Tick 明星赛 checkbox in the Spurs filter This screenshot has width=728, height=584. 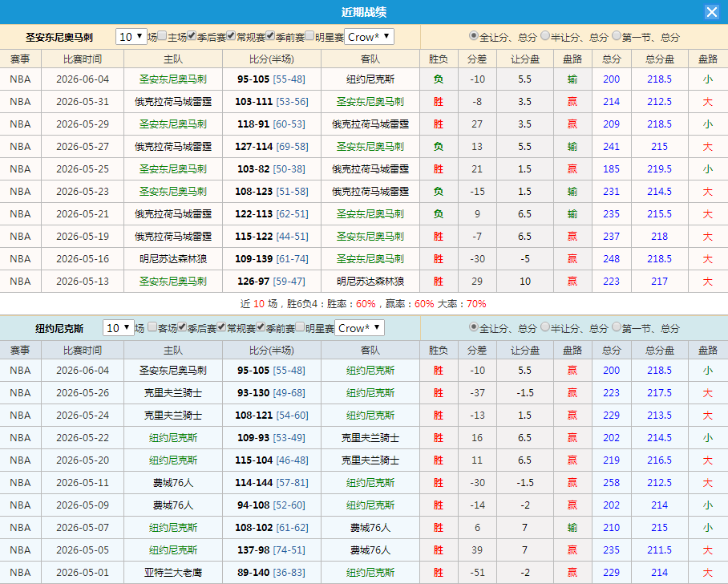tap(309, 36)
